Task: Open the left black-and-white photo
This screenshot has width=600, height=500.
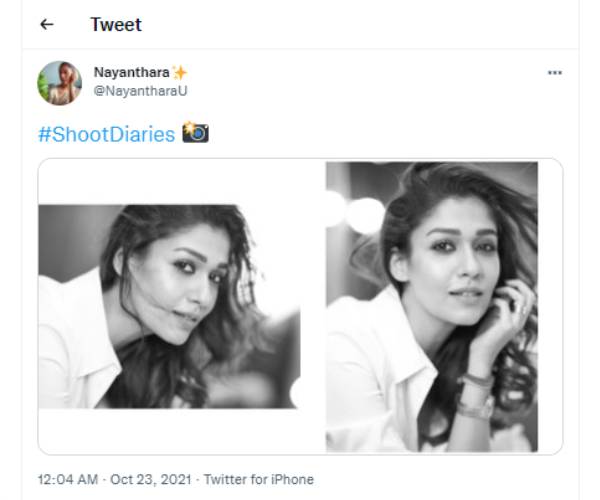Action: 168,305
